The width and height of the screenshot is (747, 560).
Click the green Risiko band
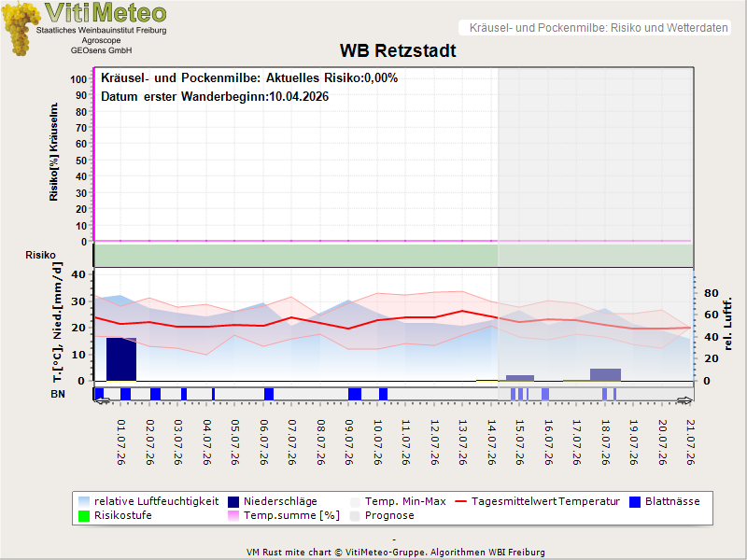coord(393,255)
